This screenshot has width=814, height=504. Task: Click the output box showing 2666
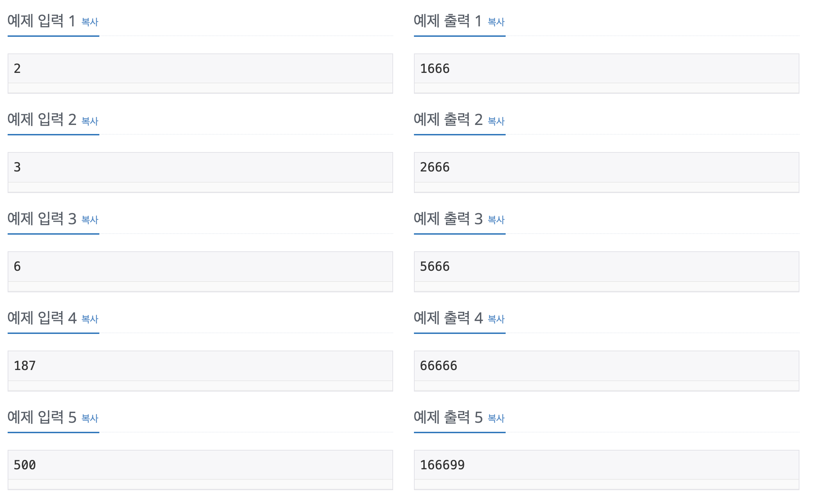tap(606, 167)
